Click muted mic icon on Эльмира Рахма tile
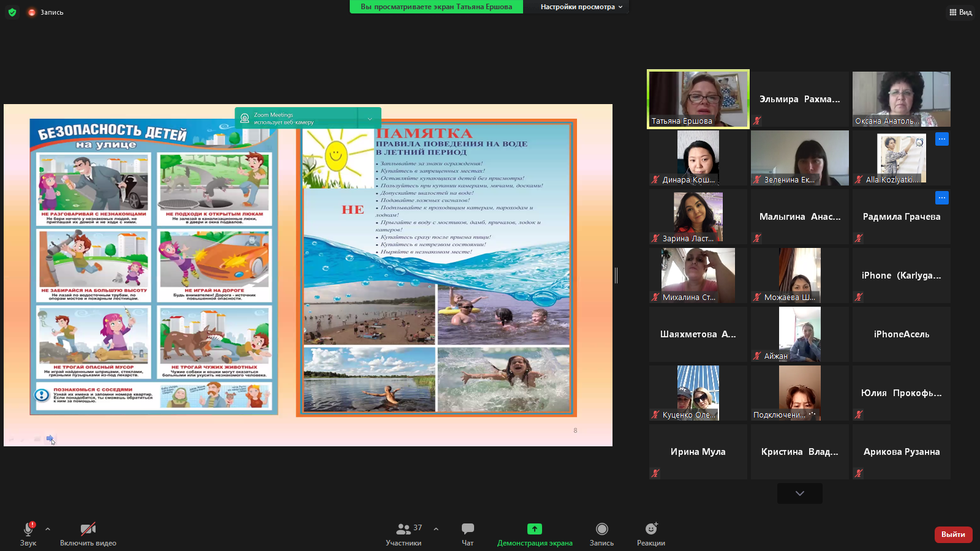Image resolution: width=980 pixels, height=551 pixels. (x=757, y=121)
